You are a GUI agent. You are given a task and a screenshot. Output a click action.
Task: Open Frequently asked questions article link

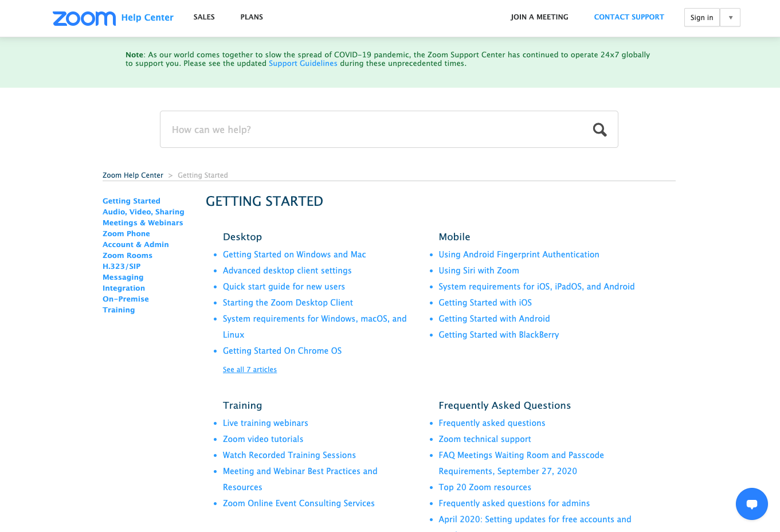pos(492,423)
